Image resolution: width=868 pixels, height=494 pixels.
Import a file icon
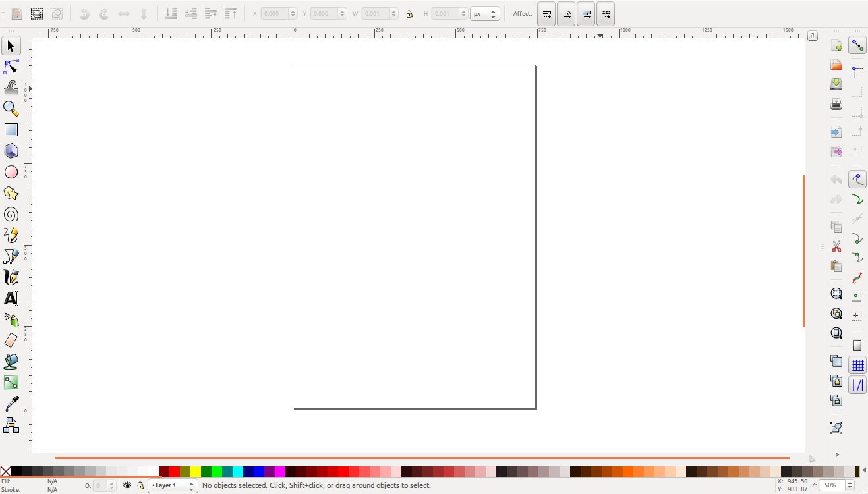pos(836,132)
